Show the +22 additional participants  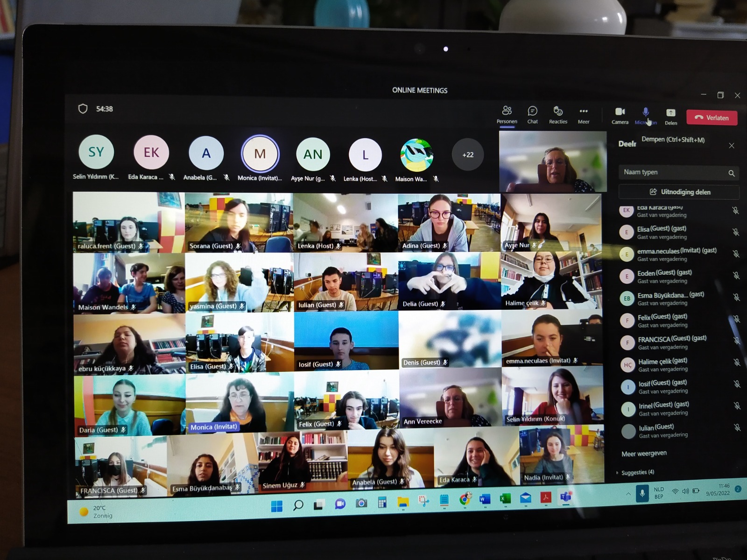[x=468, y=154]
